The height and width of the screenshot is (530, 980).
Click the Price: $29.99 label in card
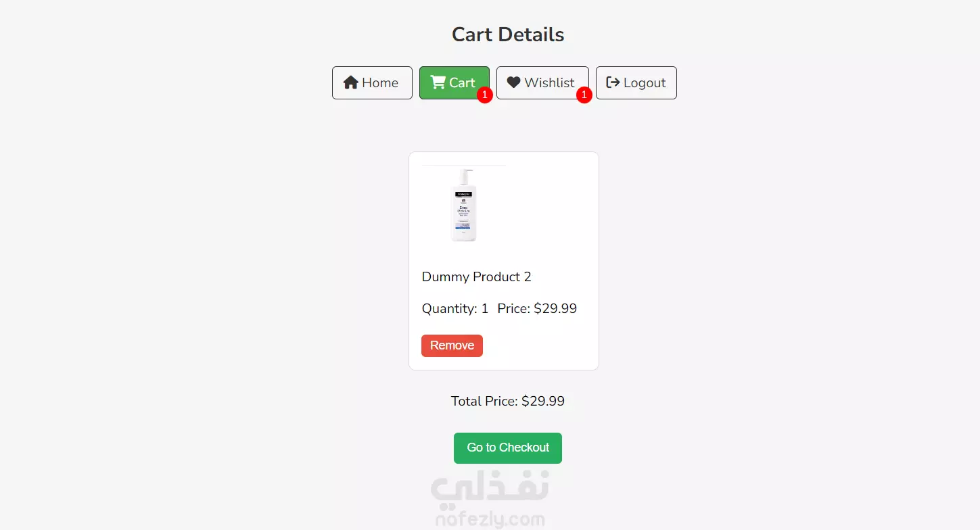(x=537, y=309)
